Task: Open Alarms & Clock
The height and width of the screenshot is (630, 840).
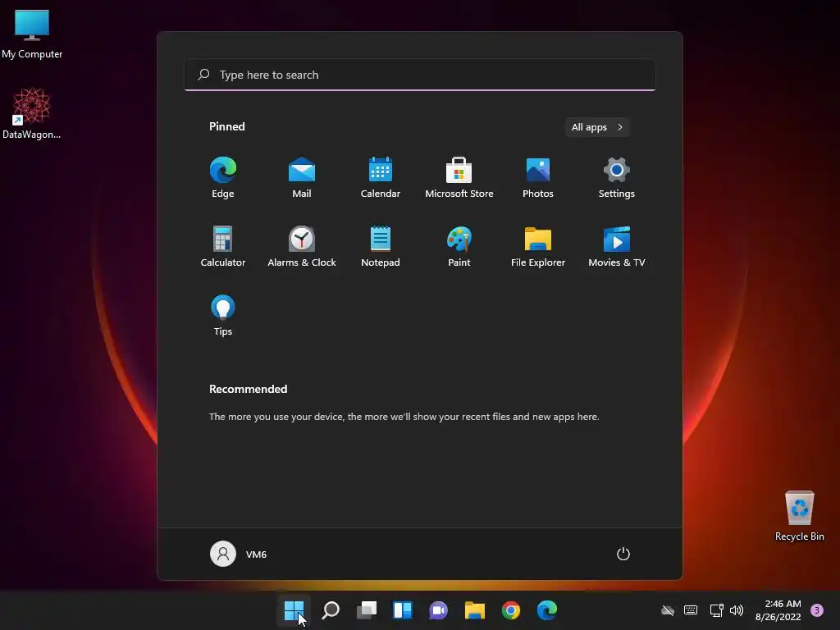Action: point(302,246)
